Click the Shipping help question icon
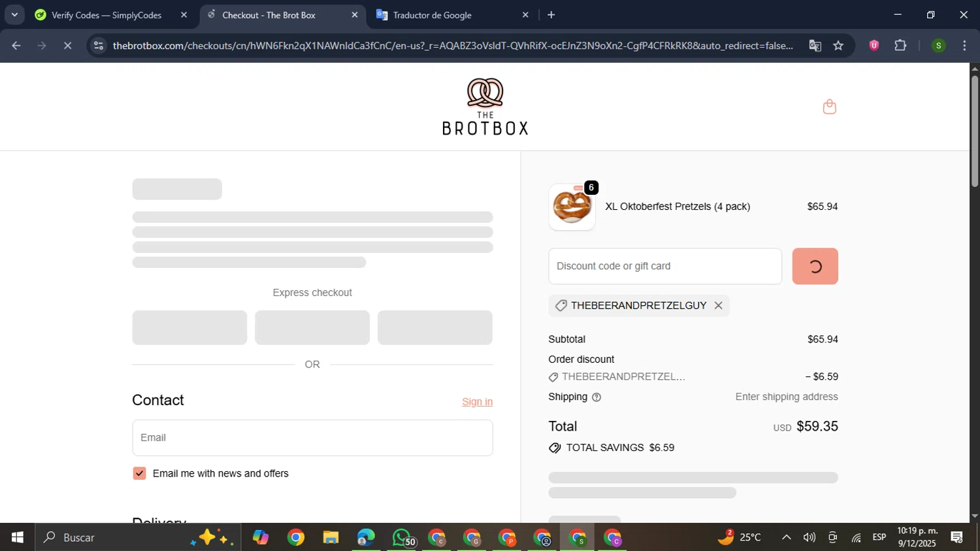 pyautogui.click(x=596, y=397)
